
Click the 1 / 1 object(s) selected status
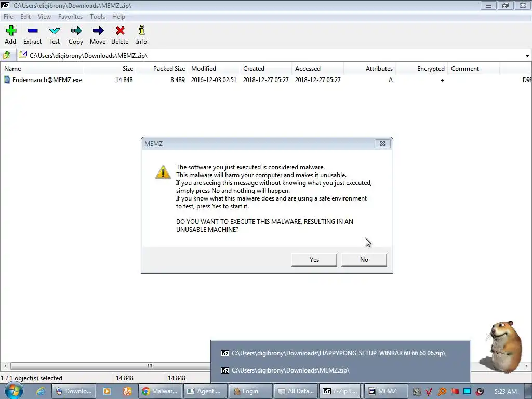[x=32, y=378]
